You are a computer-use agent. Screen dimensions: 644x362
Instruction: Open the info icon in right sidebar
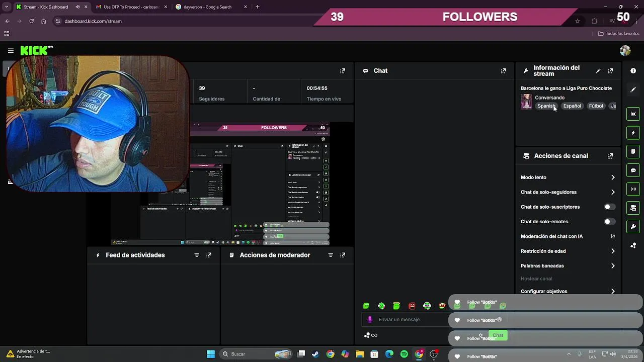pyautogui.click(x=633, y=71)
